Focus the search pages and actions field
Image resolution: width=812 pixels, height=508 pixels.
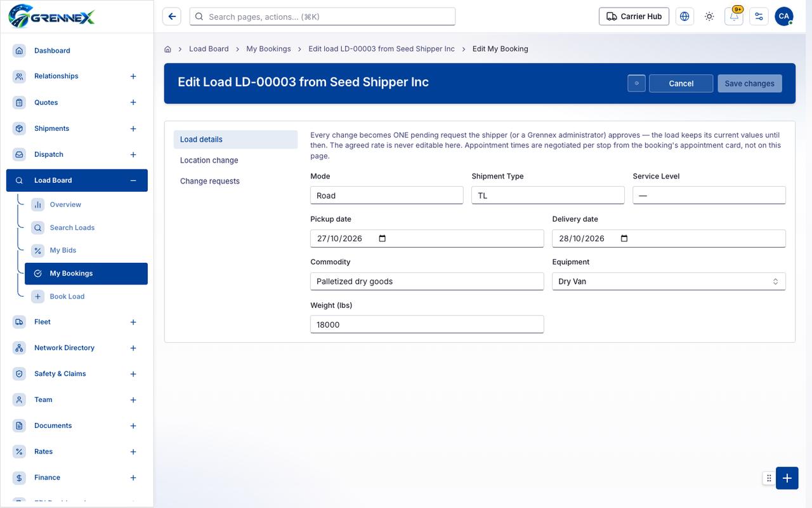pyautogui.click(x=322, y=17)
